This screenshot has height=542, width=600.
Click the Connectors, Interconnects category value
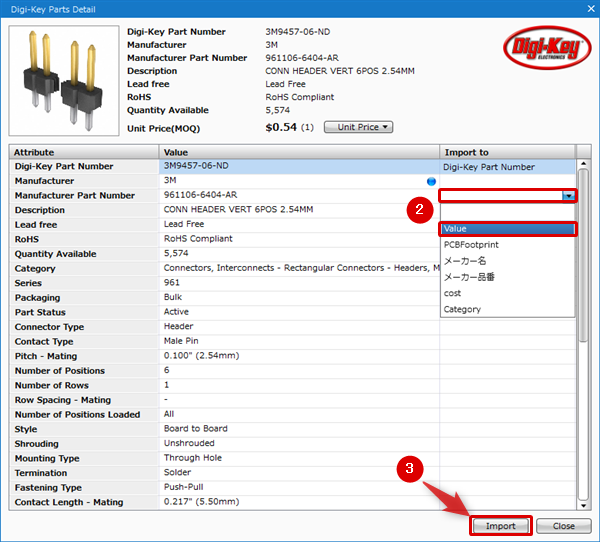[x=301, y=268]
